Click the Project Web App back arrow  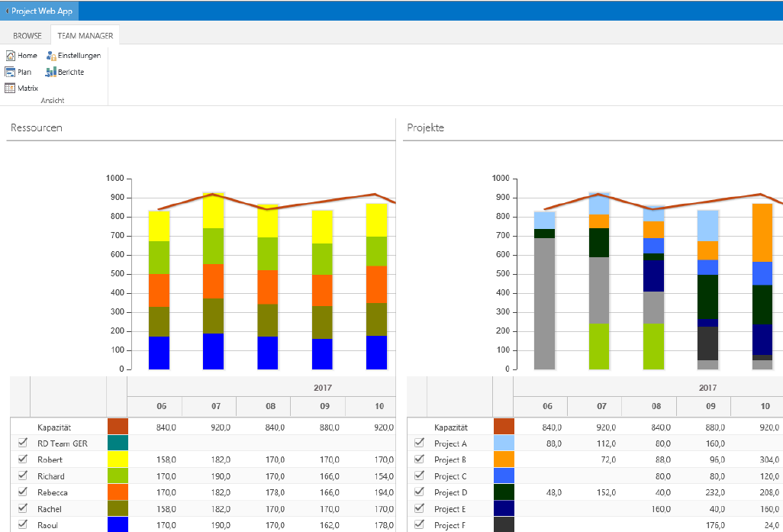(7, 11)
